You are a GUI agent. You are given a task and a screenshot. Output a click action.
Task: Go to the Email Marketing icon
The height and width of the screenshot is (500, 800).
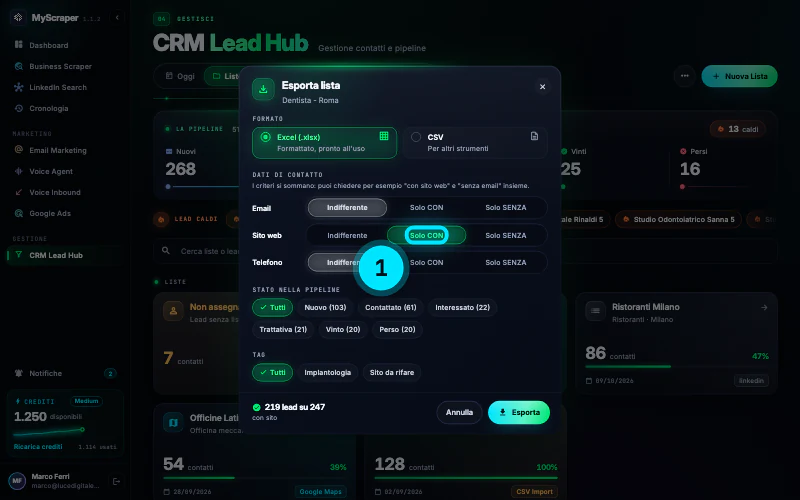pos(19,150)
